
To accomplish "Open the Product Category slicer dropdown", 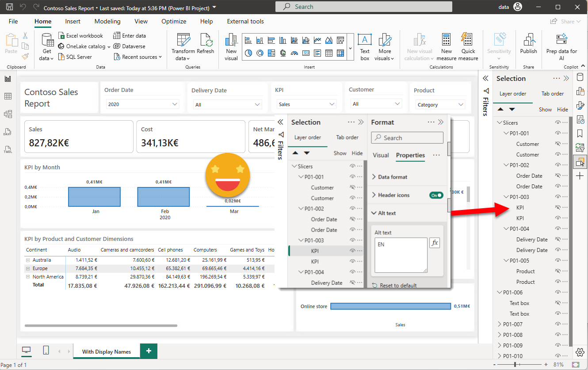I will point(461,105).
